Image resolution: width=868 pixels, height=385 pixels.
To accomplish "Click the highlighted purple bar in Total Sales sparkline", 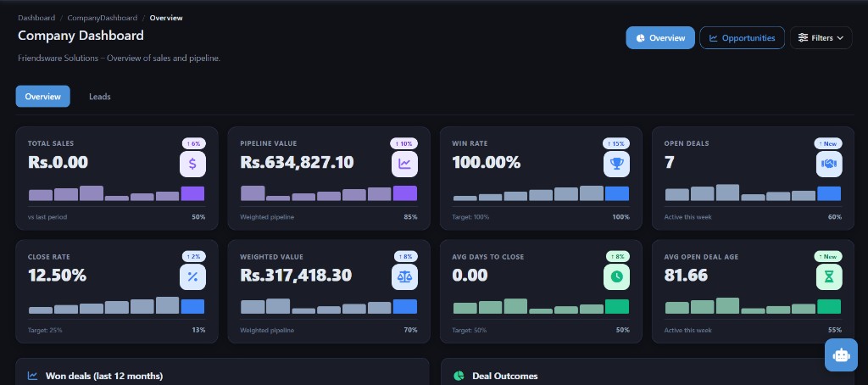I will click(192, 193).
